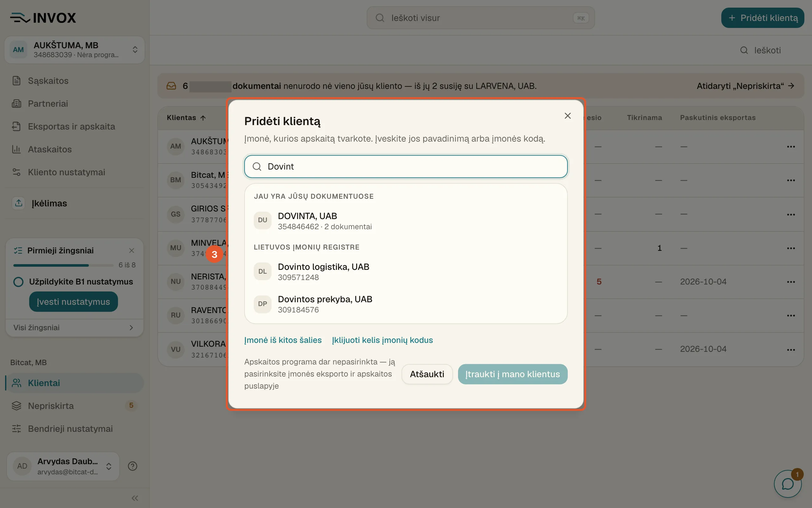The height and width of the screenshot is (508, 812).
Task: Open the help question mark icon
Action: (x=133, y=466)
